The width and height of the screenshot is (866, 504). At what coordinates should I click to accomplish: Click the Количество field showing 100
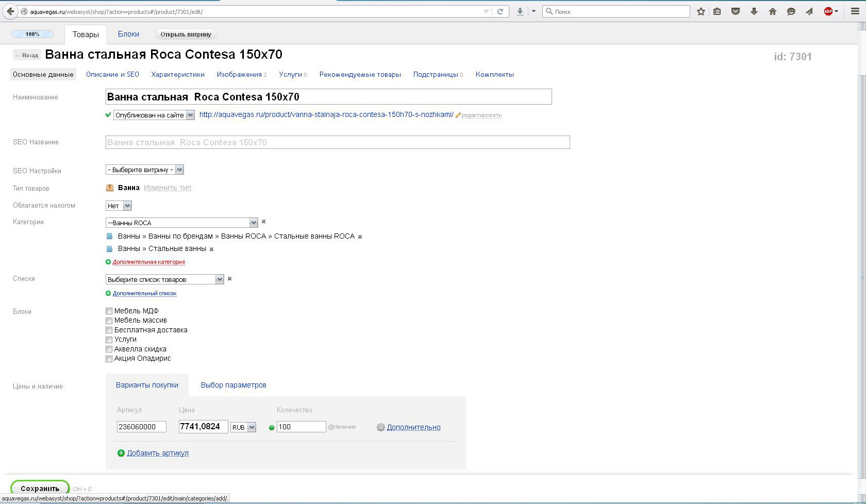point(302,427)
